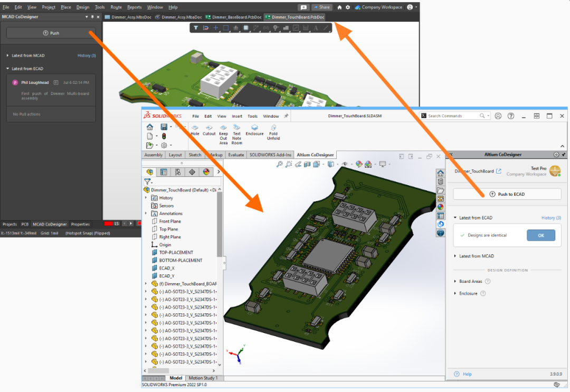The width and height of the screenshot is (570, 392).
Task: Click the Fold Unfold tool
Action: [x=273, y=132]
